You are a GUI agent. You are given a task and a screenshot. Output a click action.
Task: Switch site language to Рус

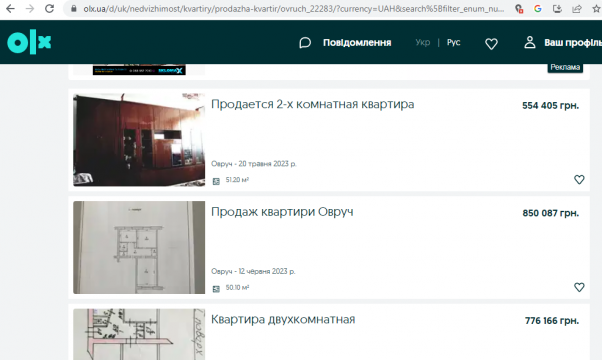(x=453, y=42)
